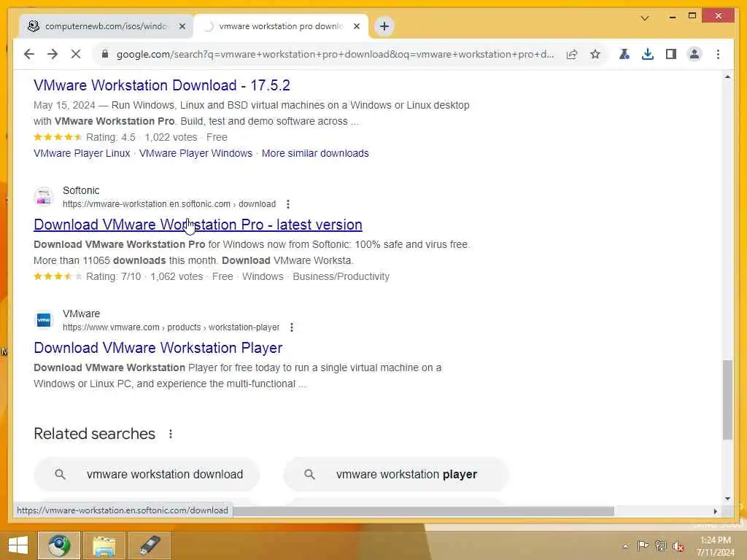The image size is (747, 560).
Task: Open VMware Player Windows sublink
Action: pos(196,153)
